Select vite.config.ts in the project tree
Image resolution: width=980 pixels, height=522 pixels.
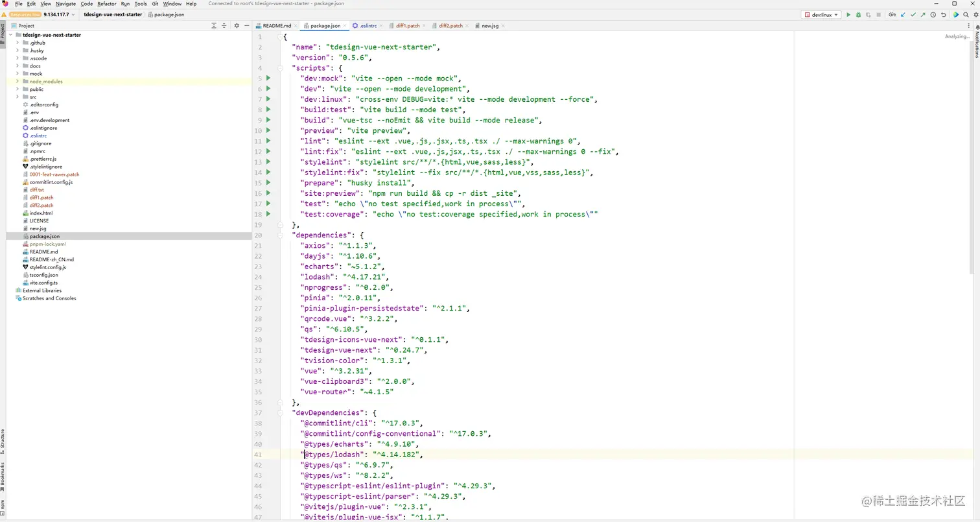(x=43, y=283)
